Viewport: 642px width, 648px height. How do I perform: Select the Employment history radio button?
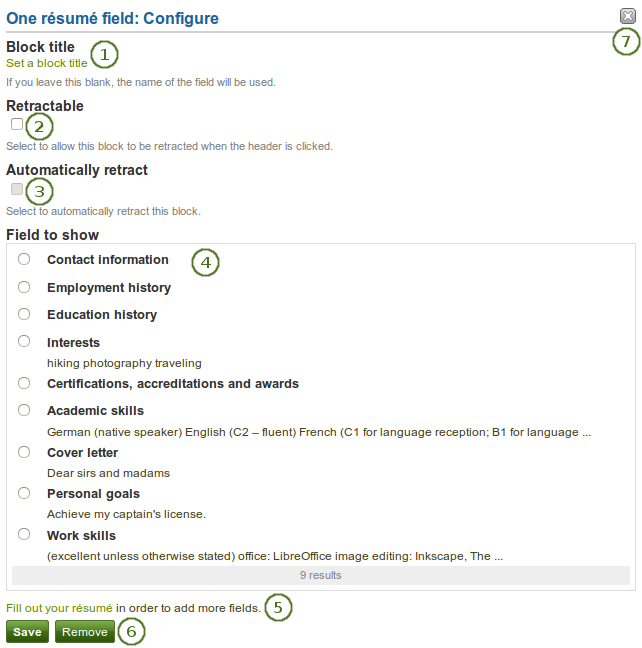24,287
